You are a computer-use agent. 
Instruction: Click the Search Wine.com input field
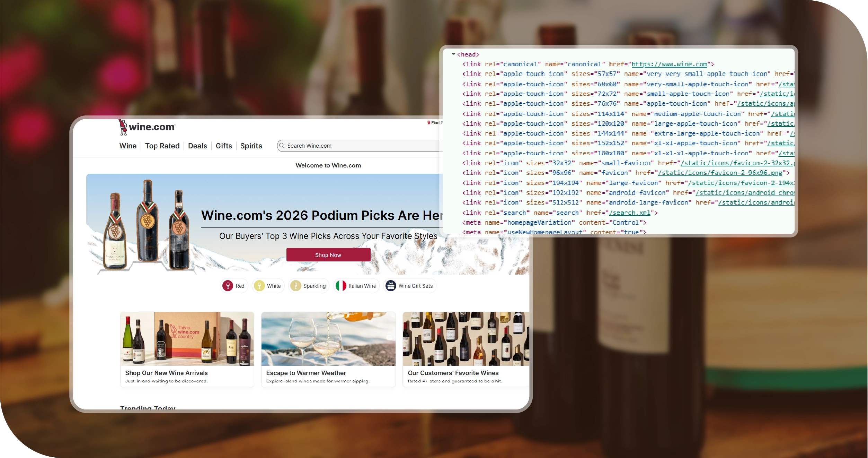[360, 146]
